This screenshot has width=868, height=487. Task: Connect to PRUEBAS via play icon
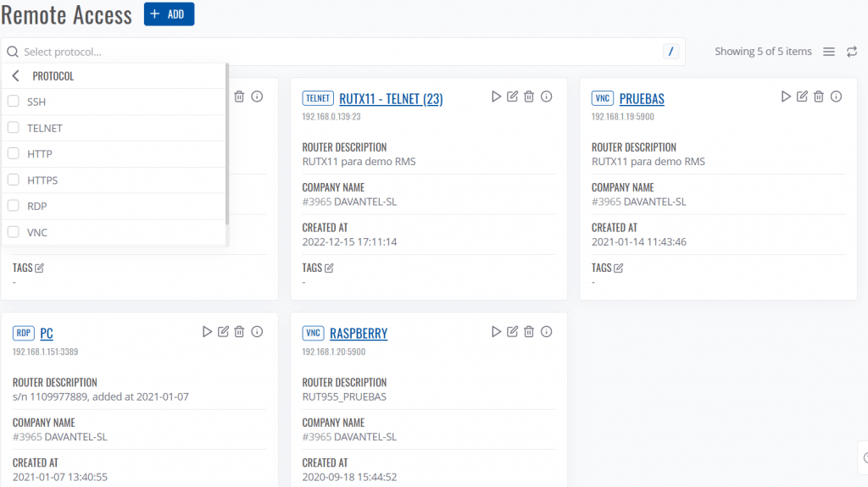pos(786,97)
